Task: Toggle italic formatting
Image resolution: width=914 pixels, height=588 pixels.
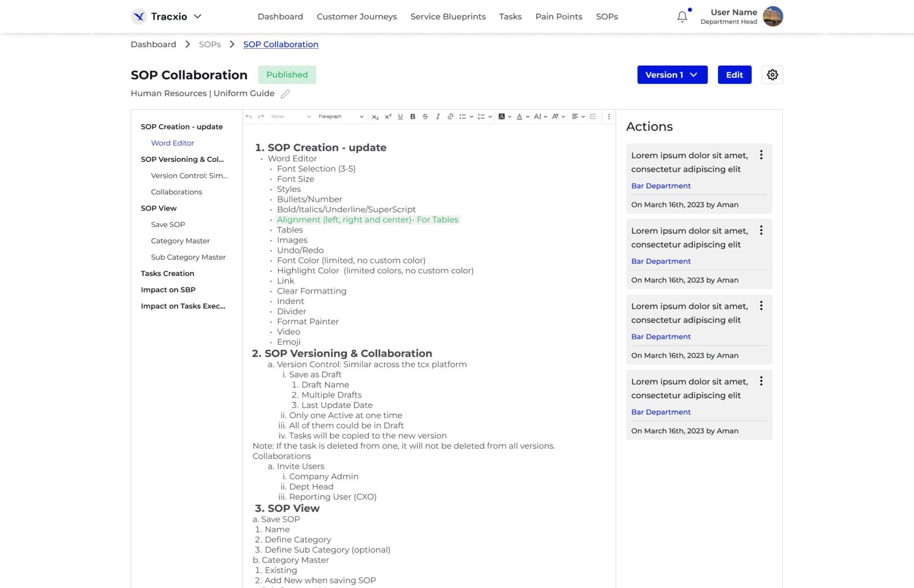Action: coord(438,116)
